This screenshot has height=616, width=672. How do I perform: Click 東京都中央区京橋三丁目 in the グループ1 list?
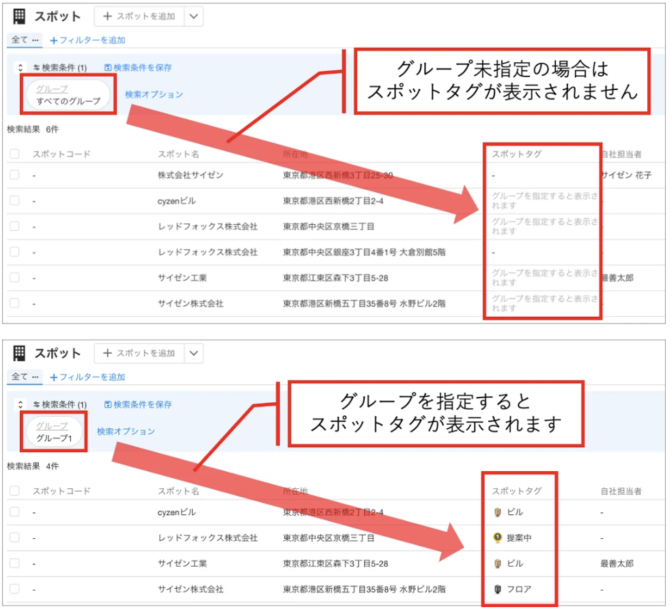(x=328, y=538)
